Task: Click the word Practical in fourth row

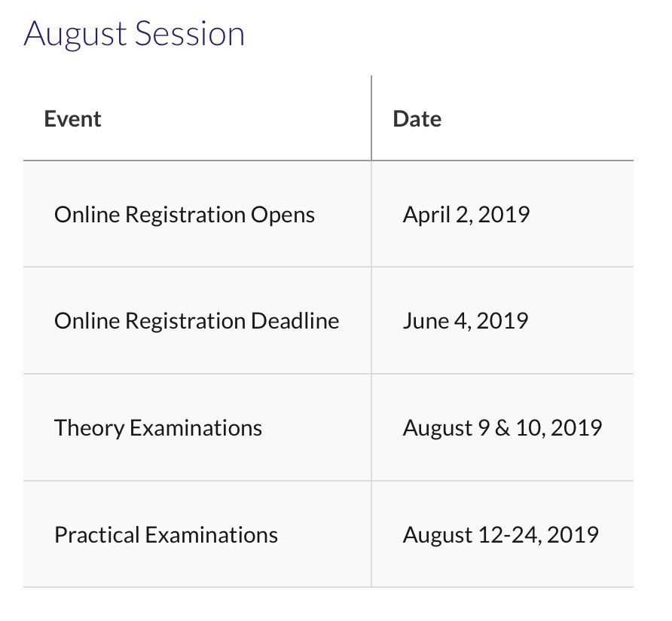Action: (97, 535)
